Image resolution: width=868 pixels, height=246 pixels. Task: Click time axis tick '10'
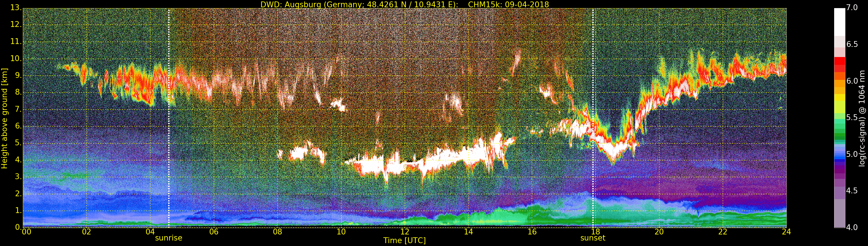coord(341,232)
